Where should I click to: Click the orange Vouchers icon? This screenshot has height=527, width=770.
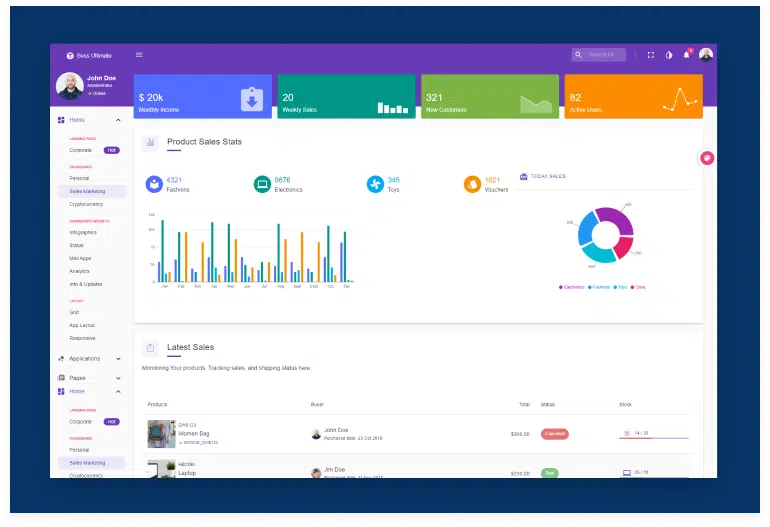(x=472, y=184)
